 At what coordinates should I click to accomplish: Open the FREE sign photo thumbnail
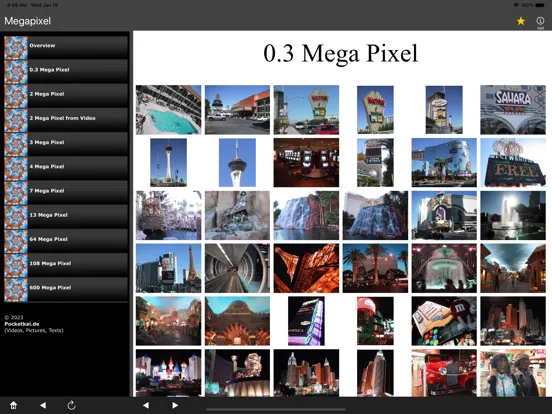[513, 162]
